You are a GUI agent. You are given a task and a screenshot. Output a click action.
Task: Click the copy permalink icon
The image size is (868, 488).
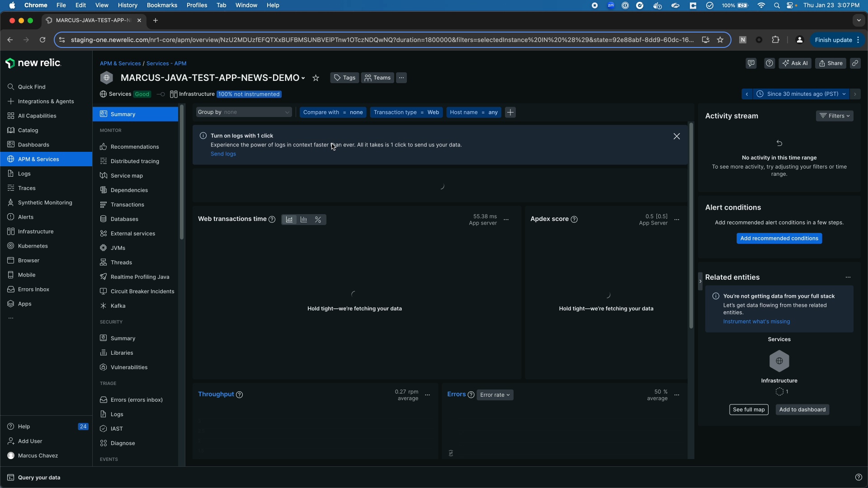tap(855, 63)
